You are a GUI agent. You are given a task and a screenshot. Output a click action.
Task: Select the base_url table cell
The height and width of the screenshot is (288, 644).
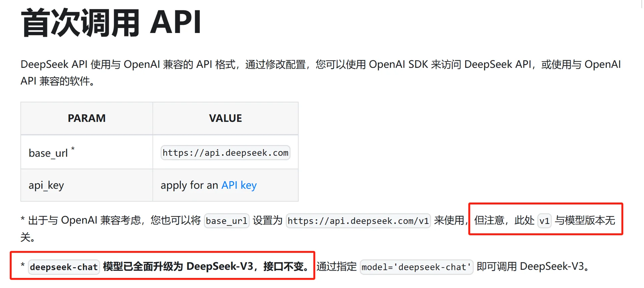click(x=87, y=152)
